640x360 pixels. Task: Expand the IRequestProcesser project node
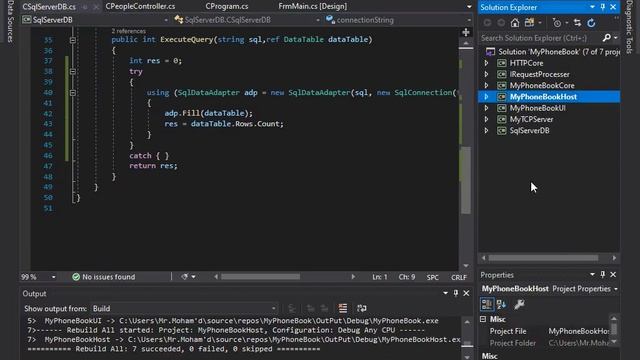tap(486, 74)
